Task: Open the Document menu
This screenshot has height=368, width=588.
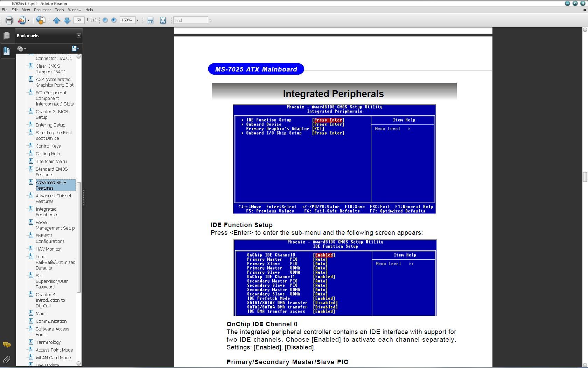Action: pos(42,10)
